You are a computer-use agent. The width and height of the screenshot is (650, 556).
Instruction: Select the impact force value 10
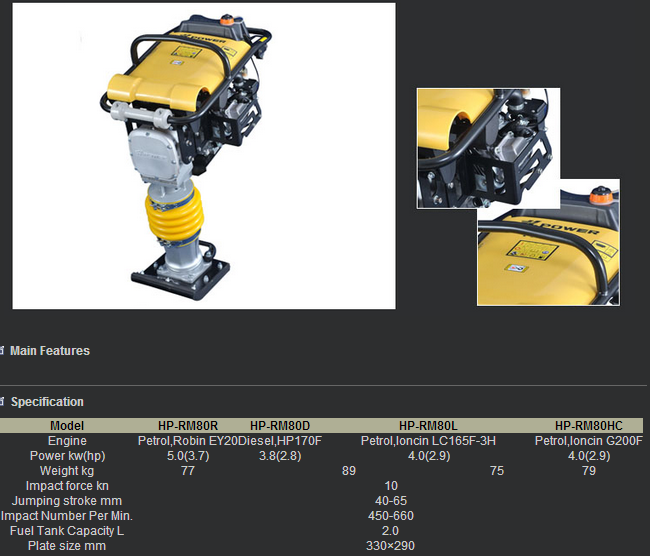pos(391,486)
